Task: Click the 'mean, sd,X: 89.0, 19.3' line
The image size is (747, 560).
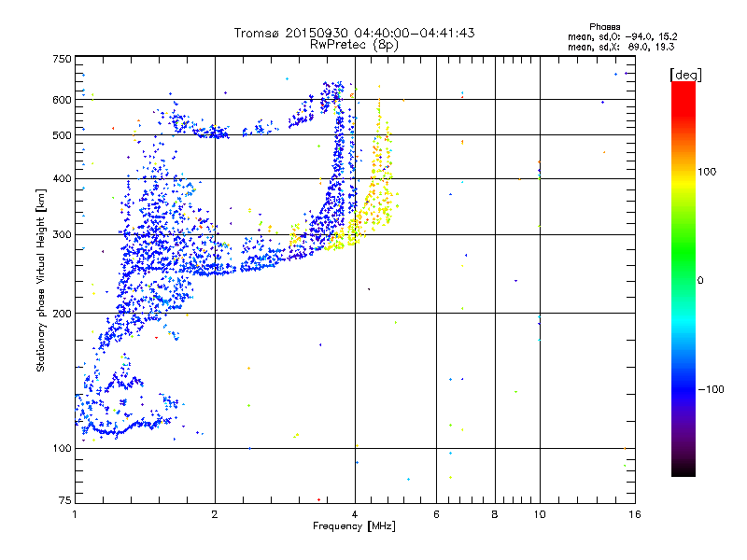Action: click(621, 47)
